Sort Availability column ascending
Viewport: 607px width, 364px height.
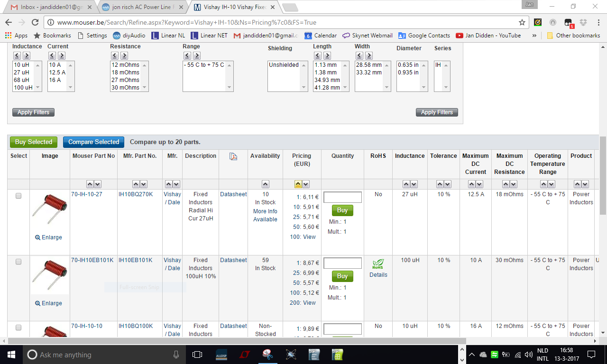tap(265, 184)
